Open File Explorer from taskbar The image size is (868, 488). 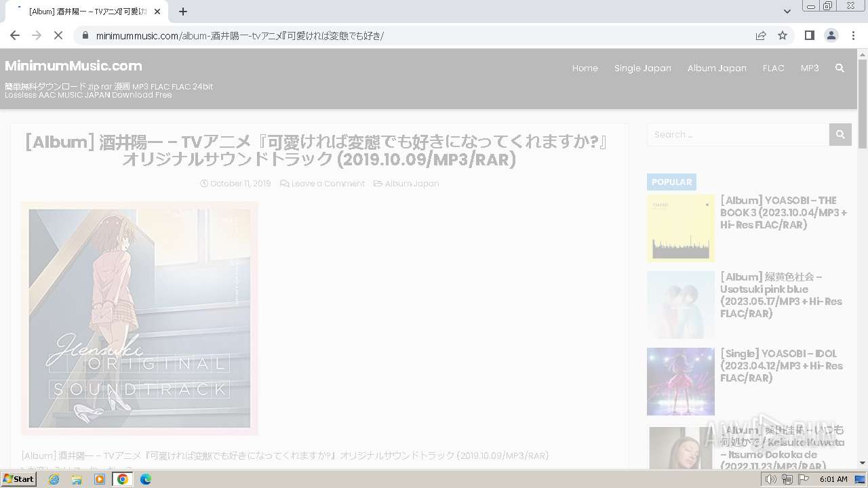tap(77, 479)
